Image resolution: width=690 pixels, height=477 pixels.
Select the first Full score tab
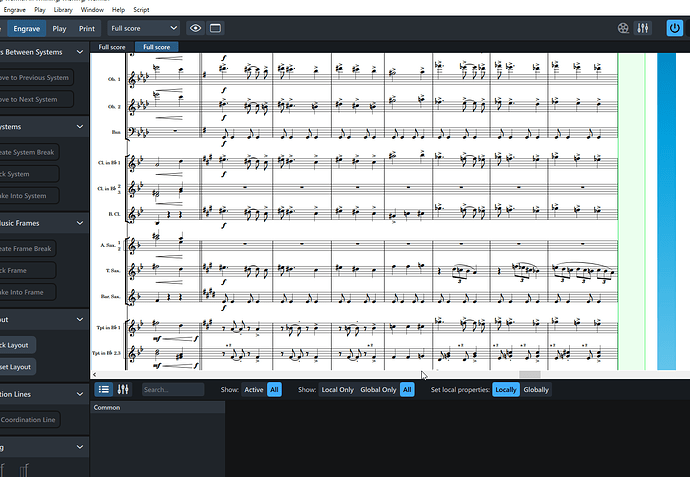tap(112, 47)
